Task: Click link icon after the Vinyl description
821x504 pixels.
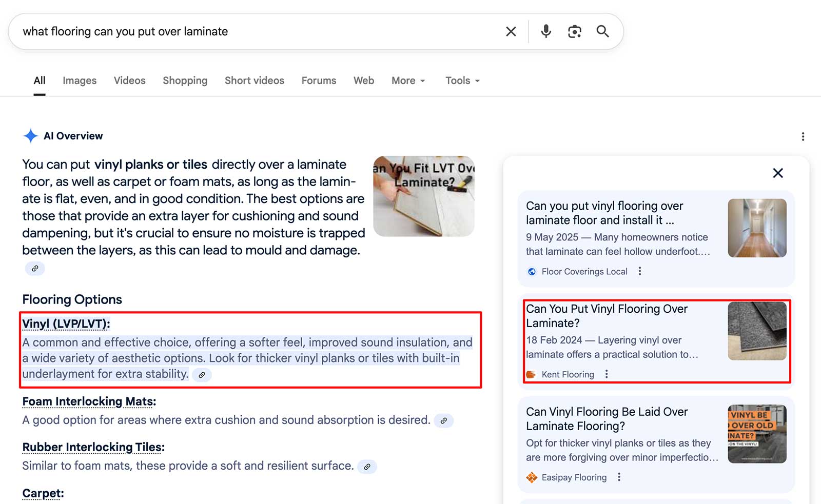Action: click(x=202, y=375)
